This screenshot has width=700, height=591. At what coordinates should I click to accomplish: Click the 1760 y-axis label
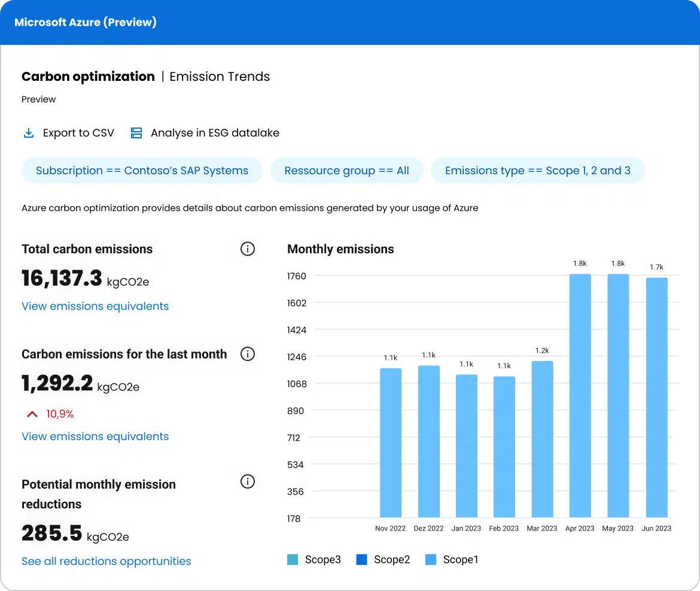pyautogui.click(x=296, y=276)
